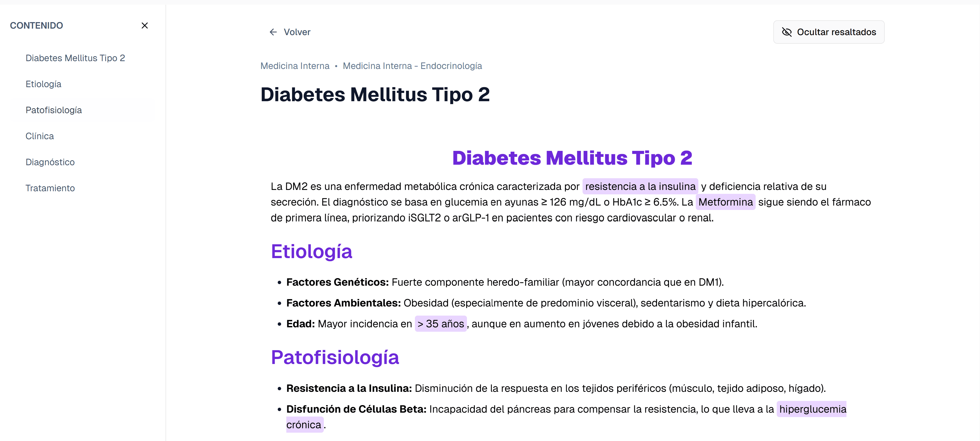Open Diabetes Mellitus Tipo 2 sidebar item

(75, 58)
